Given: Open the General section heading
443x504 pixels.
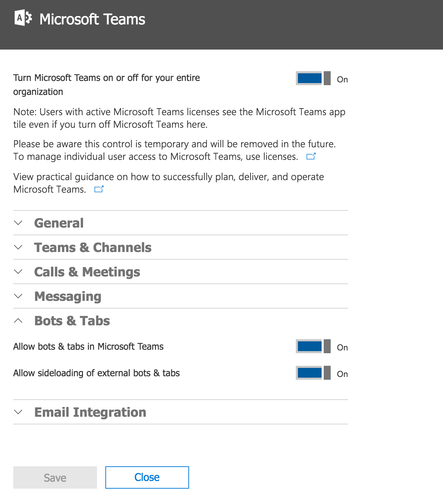Looking at the screenshot, I should pos(59,223).
